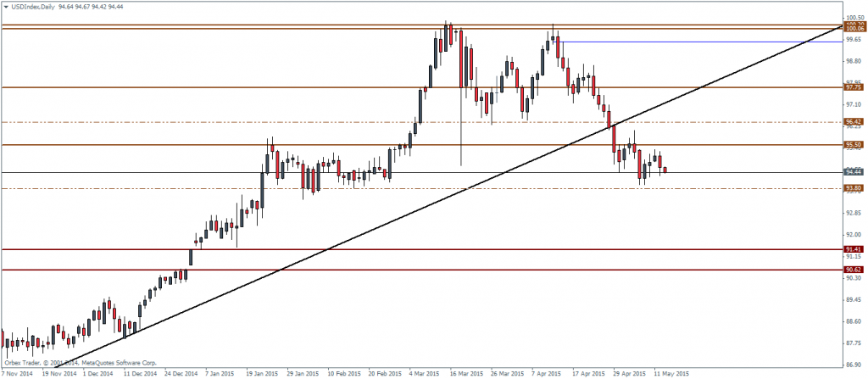This screenshot has width=868, height=379.
Task: Click the 89.45 value on price axis
Action: click(x=853, y=300)
